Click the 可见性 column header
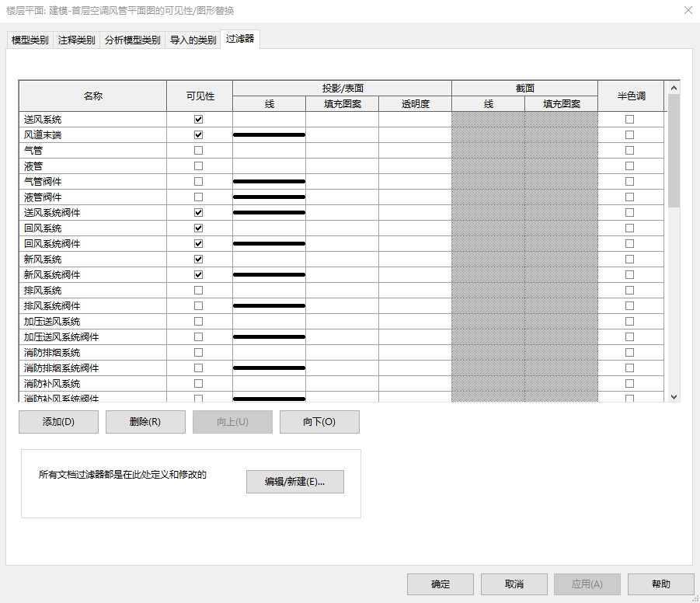Screen dimensions: 700x603 (200, 96)
